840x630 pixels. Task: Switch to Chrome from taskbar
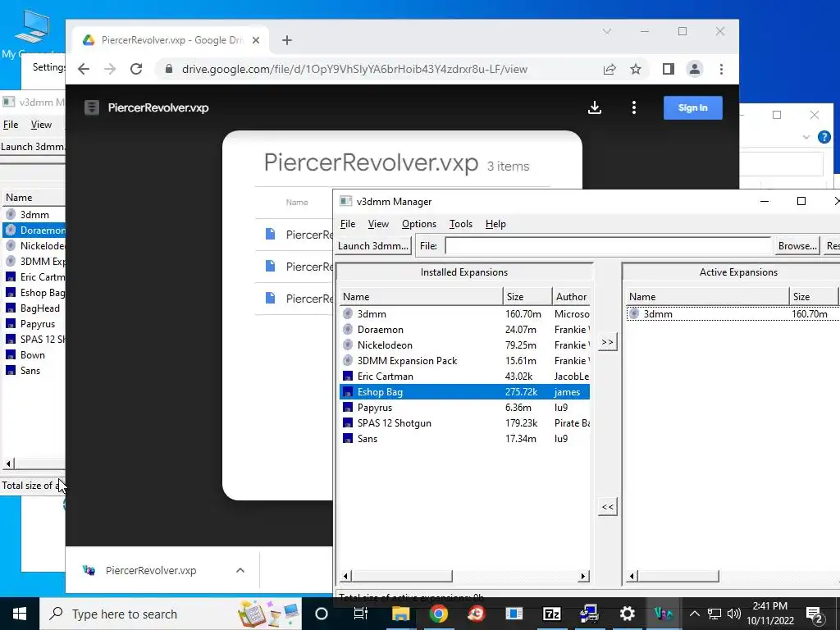point(438,614)
